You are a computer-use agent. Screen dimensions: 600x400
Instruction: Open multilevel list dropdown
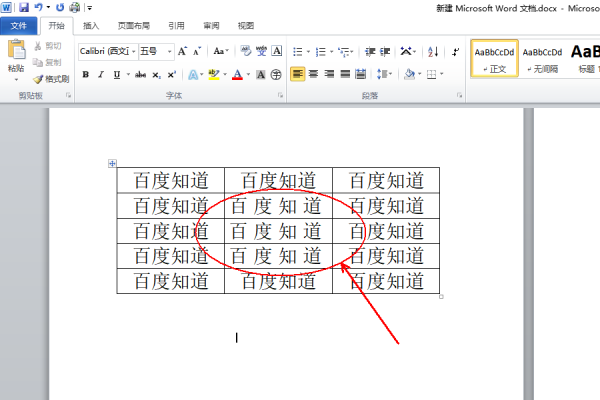pyautogui.click(x=346, y=51)
